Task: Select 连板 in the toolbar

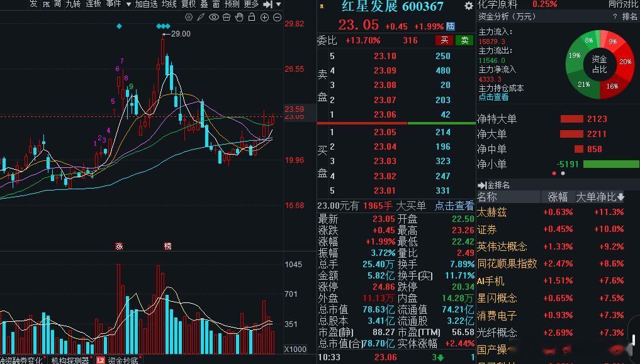Action: point(93,4)
